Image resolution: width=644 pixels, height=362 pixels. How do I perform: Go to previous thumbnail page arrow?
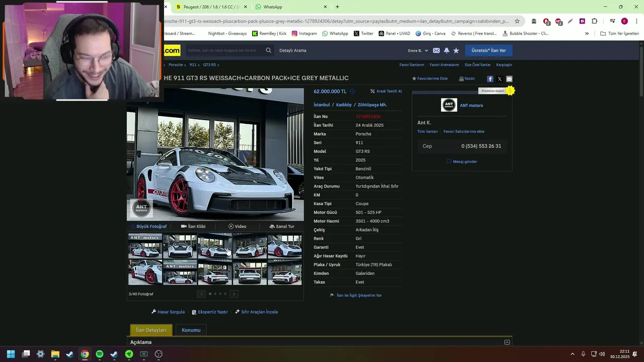pos(201,294)
